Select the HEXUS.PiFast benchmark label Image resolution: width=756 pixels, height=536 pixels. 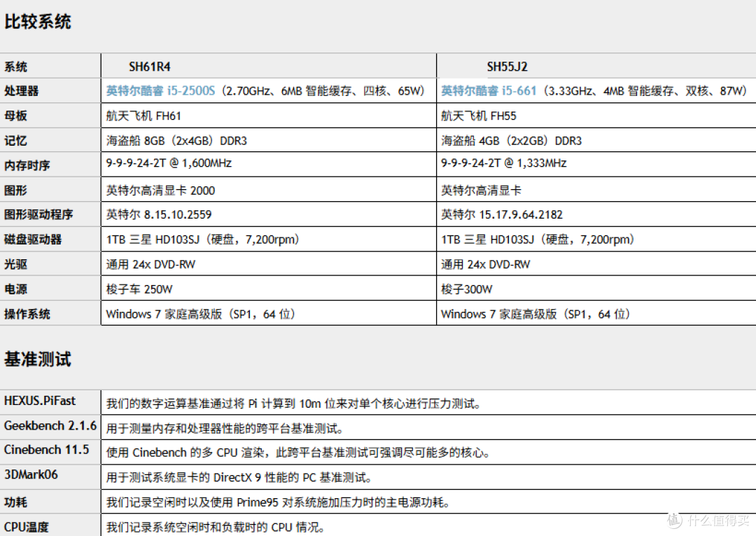[40, 401]
